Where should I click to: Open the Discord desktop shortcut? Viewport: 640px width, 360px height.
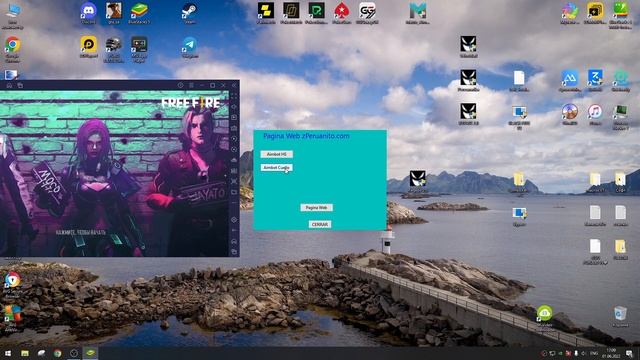88,13
